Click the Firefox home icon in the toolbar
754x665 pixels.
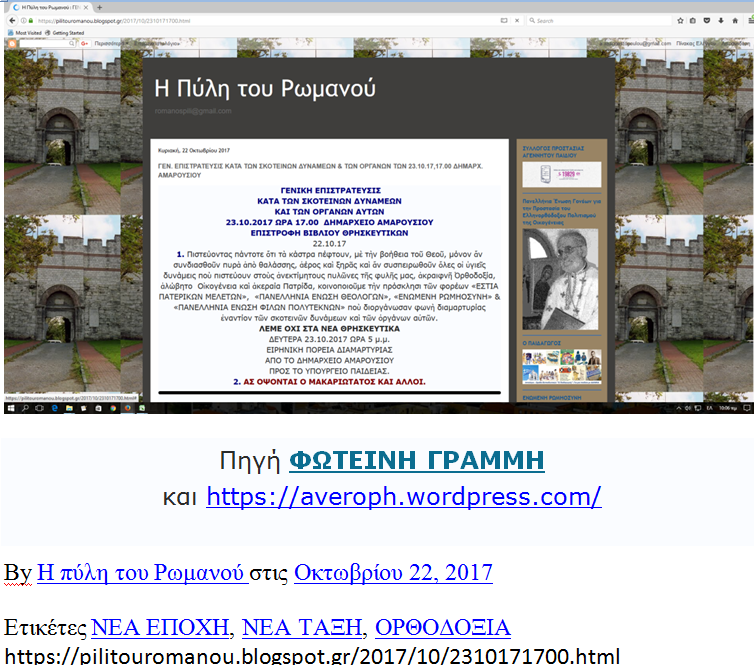point(735,20)
